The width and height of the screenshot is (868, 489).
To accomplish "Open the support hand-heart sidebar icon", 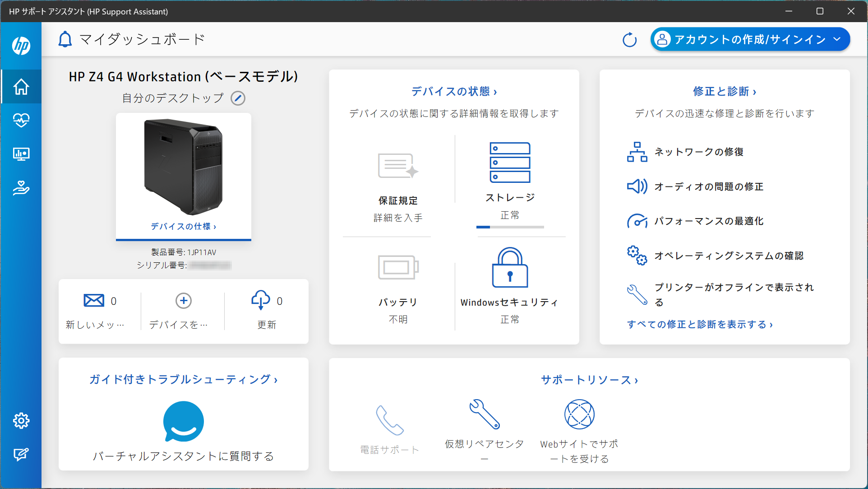I will click(21, 188).
